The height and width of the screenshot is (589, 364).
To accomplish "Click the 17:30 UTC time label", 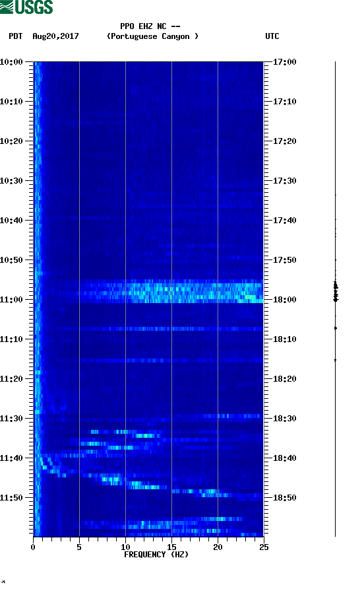I will 284,181.
